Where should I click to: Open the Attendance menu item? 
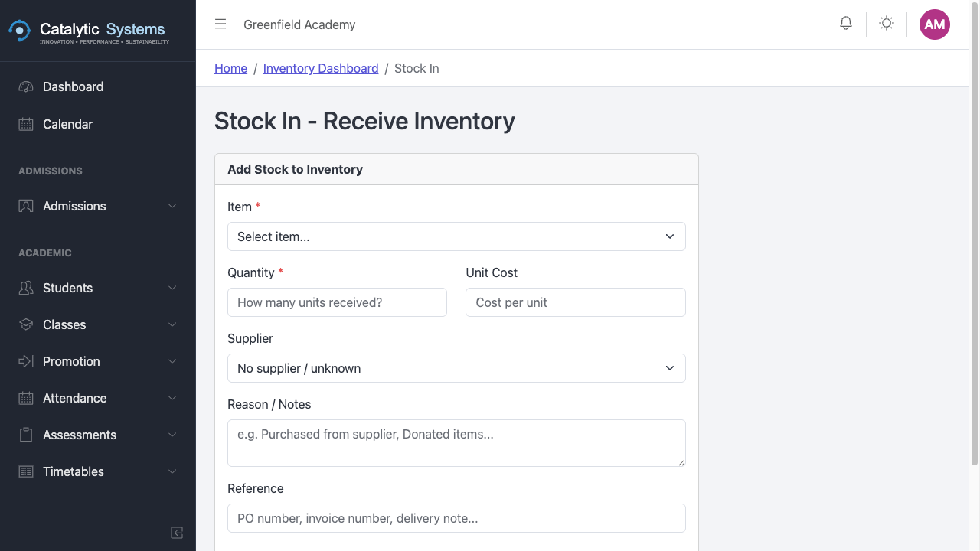[x=98, y=398]
